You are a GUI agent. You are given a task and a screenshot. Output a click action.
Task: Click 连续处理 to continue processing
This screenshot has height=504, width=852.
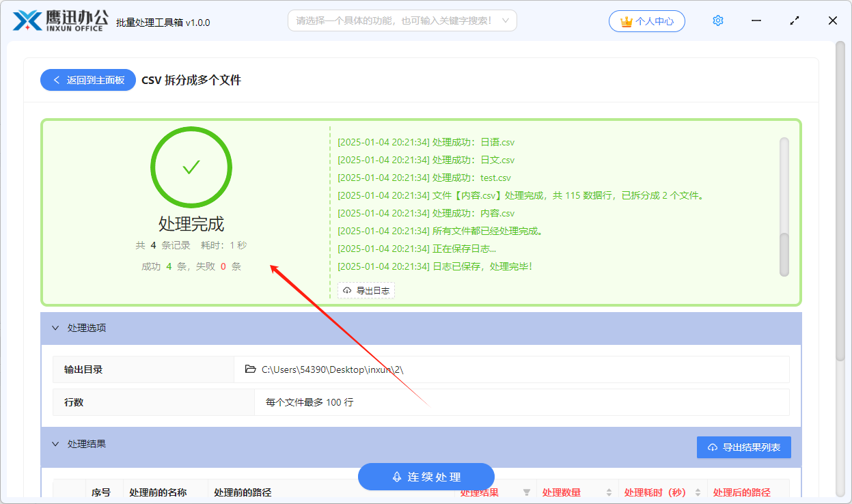coord(426,477)
